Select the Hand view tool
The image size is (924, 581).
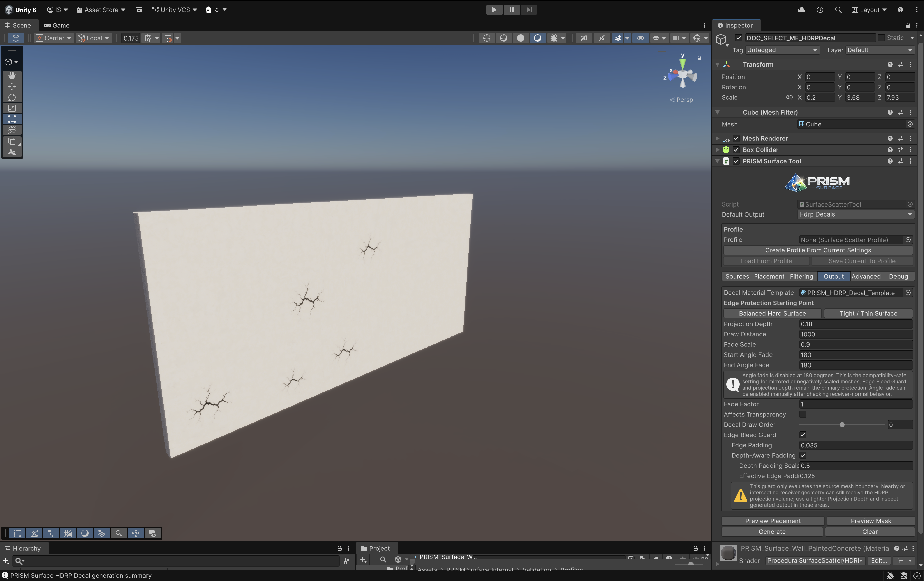coord(12,76)
